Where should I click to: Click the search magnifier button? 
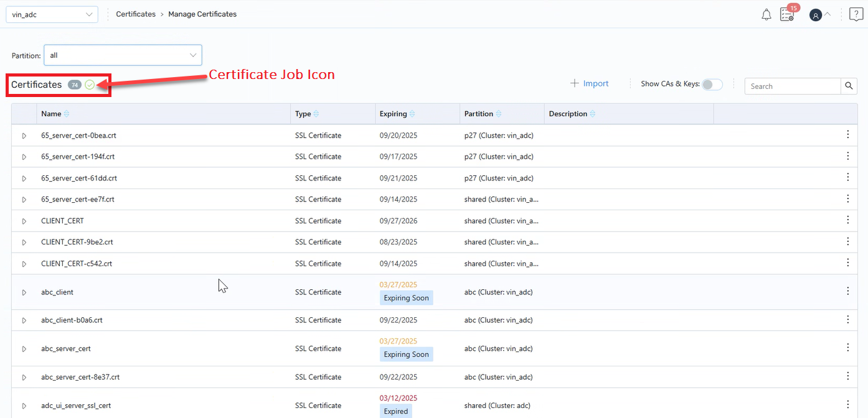pyautogui.click(x=849, y=86)
